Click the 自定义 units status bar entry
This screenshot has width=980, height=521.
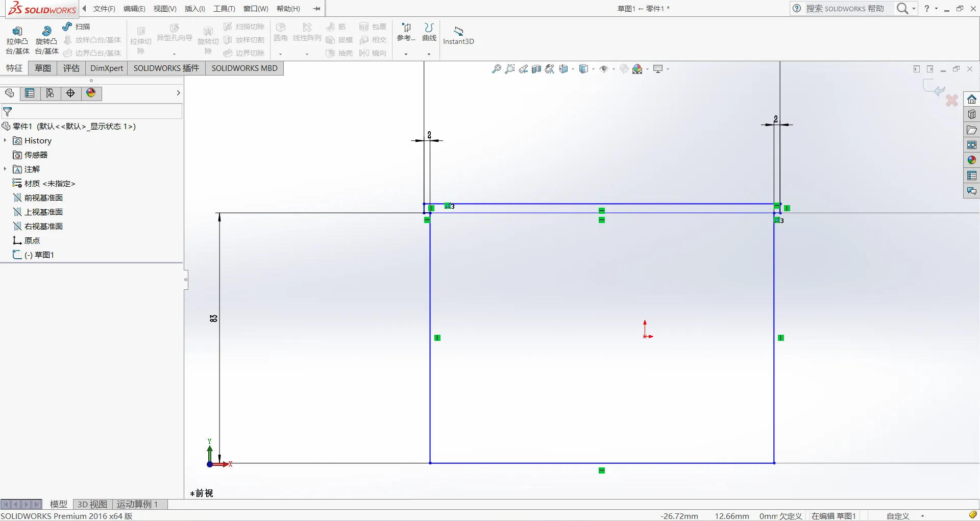coord(898,516)
